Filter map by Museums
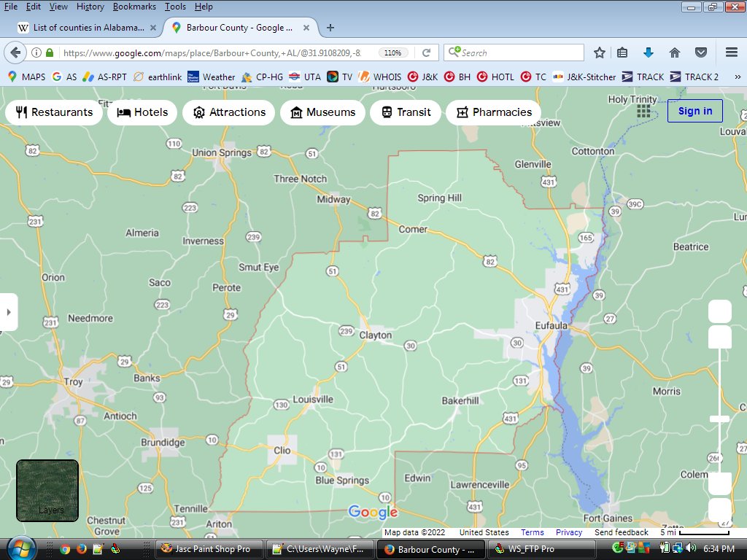This screenshot has height=560, width=747. point(322,112)
